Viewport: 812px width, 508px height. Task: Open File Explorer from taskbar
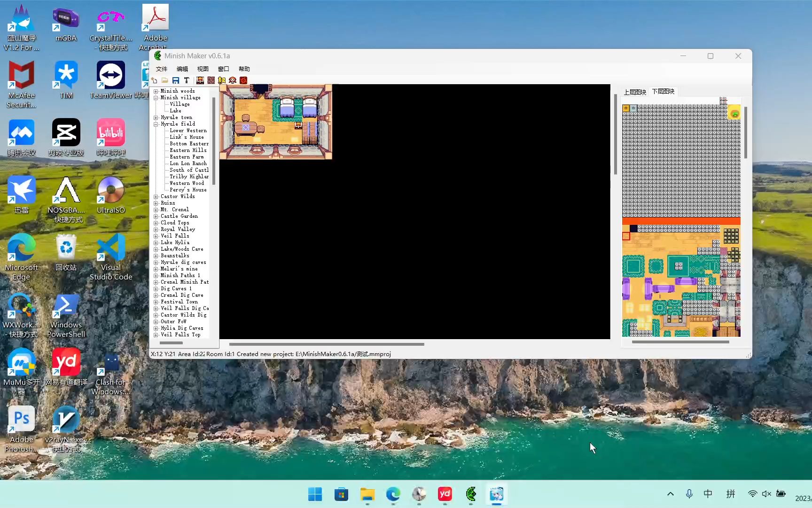coord(367,494)
